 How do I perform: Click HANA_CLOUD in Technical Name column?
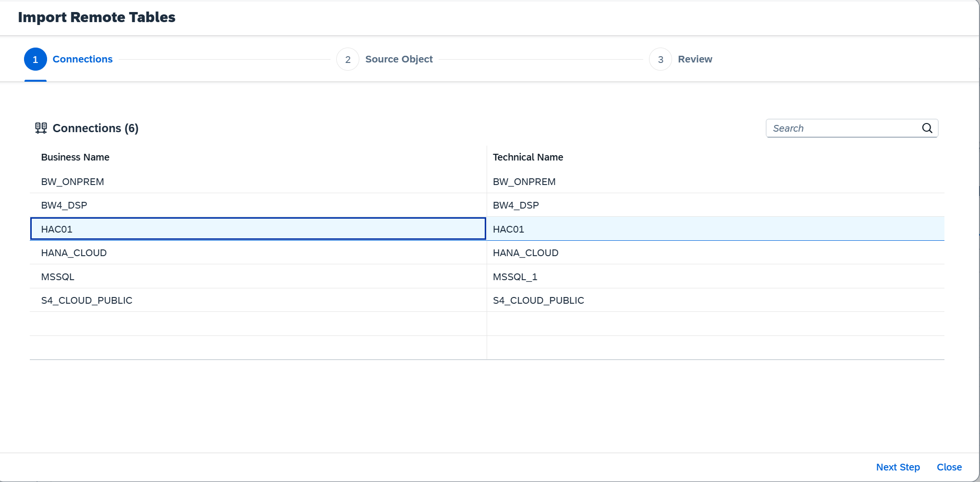click(716, 253)
